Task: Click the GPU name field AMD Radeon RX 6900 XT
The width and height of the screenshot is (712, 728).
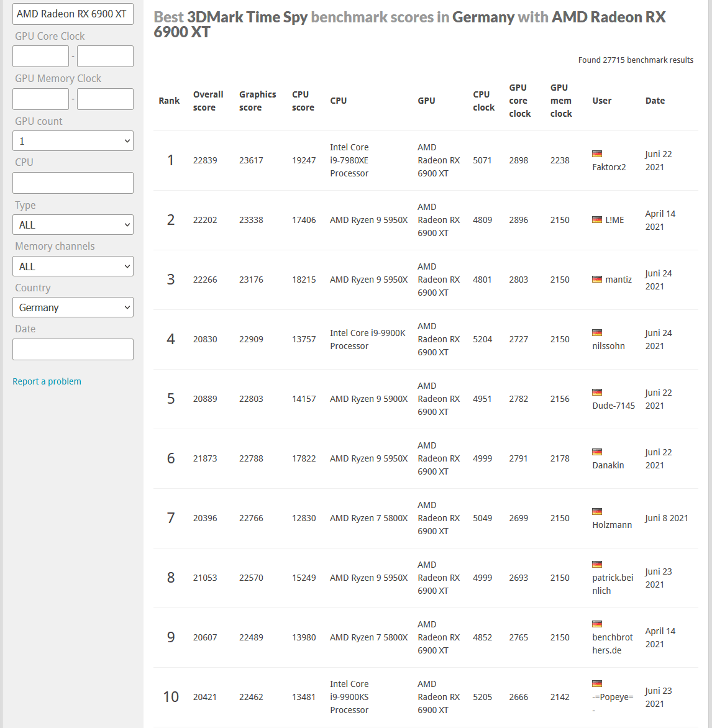Action: tap(73, 14)
